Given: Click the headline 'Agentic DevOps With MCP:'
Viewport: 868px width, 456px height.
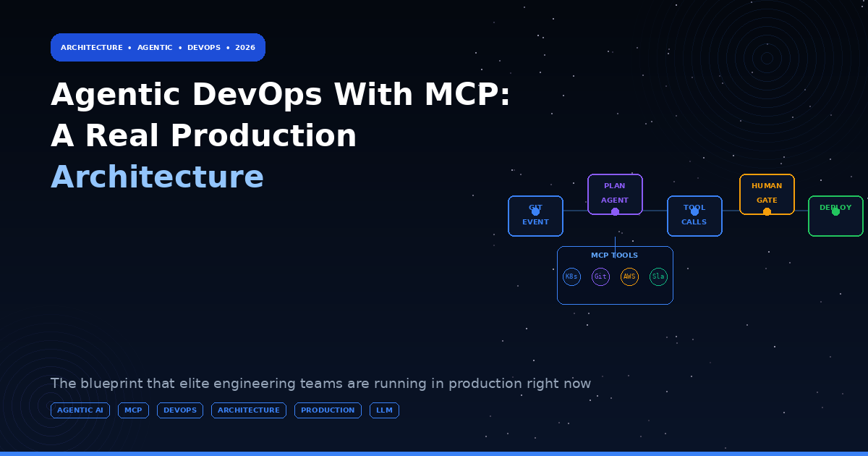Looking at the screenshot, I should coord(281,95).
